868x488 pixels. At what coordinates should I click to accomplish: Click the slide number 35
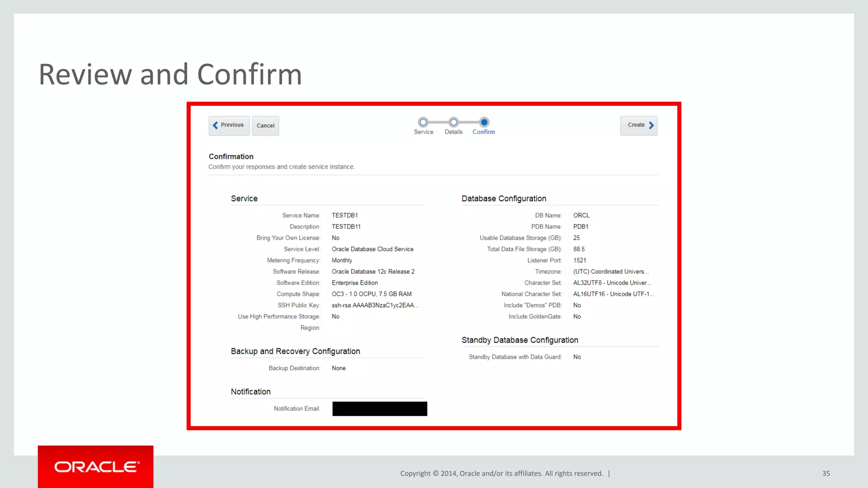[x=826, y=474]
